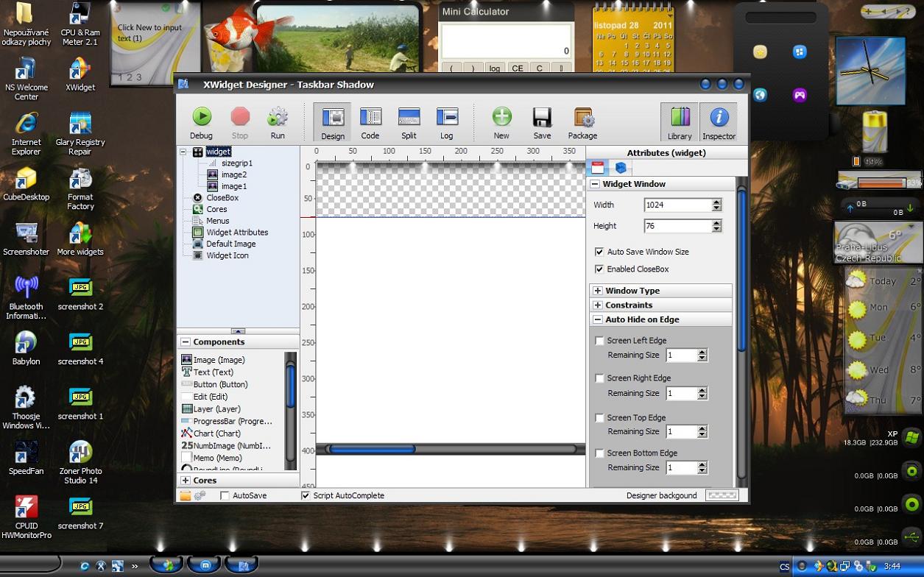Click the green Debug play icon
The image size is (924, 577).
click(201, 117)
